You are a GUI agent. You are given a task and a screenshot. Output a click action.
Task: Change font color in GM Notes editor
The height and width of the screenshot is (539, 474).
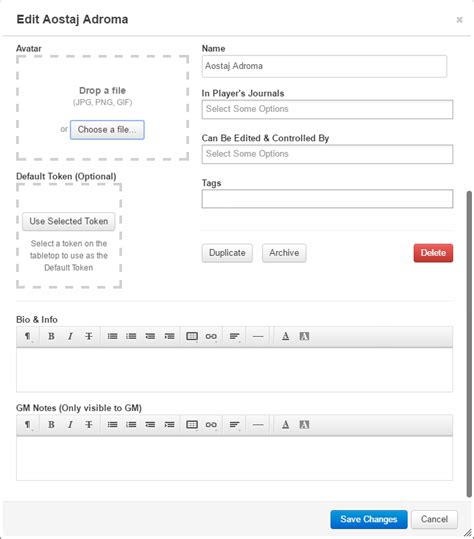point(285,425)
